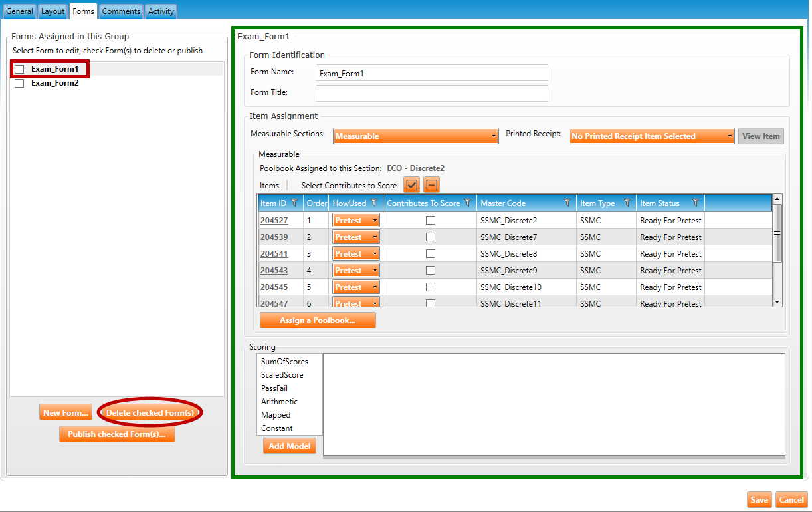
Task: Click the uncheck-all Contributes to Score icon
Action: pos(432,185)
